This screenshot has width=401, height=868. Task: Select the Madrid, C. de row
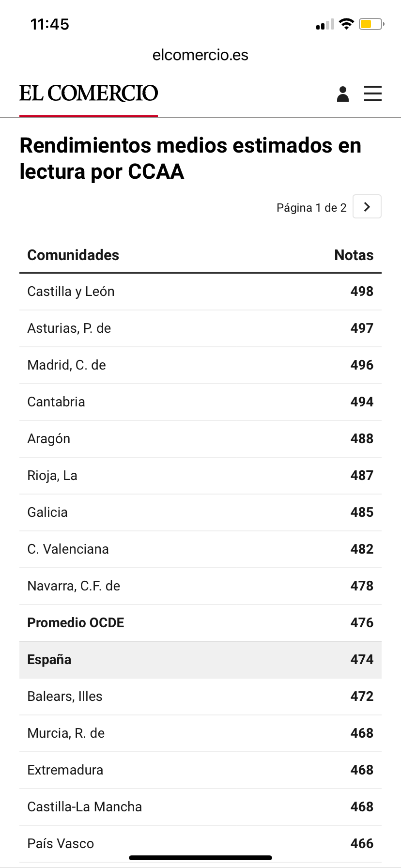[x=200, y=365]
